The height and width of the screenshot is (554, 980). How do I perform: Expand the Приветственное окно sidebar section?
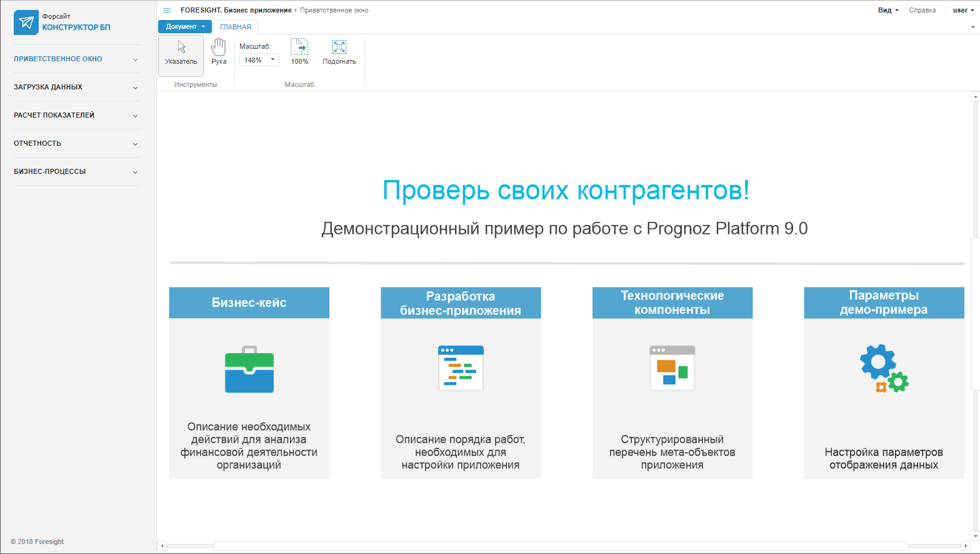pos(135,59)
